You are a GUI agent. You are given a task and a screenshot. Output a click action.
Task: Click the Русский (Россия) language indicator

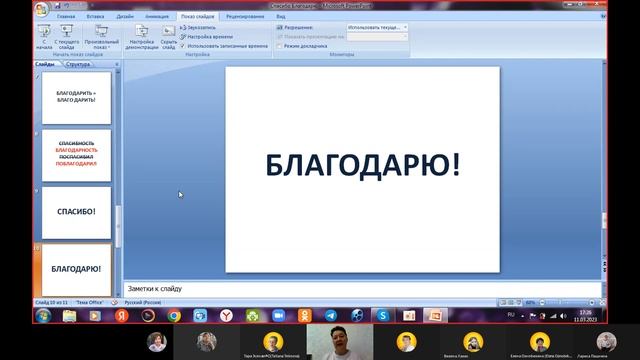click(x=142, y=302)
